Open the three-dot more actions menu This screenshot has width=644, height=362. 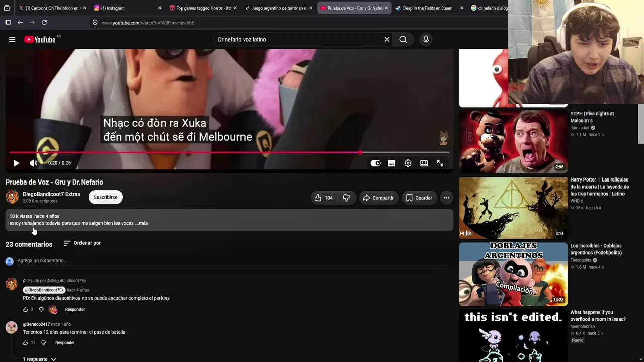[x=447, y=198]
